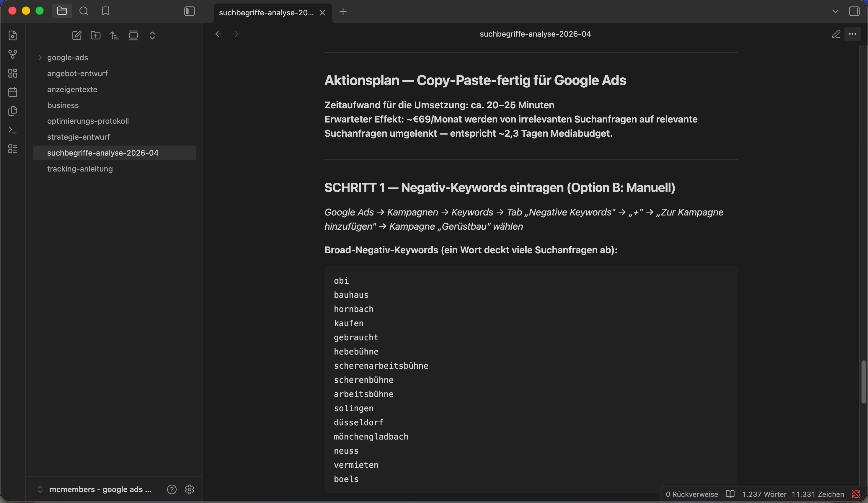Click the keyword 'gebraucht'
The height and width of the screenshot is (503, 868).
(356, 337)
